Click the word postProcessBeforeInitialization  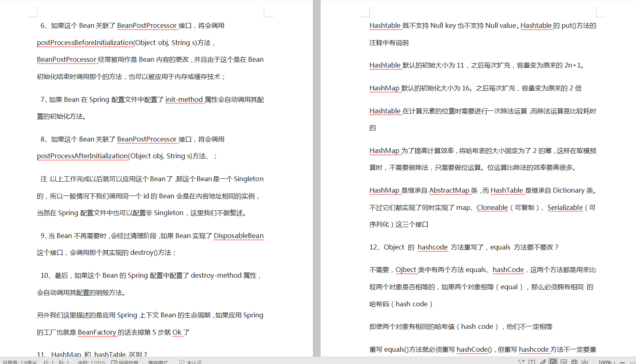tap(85, 43)
